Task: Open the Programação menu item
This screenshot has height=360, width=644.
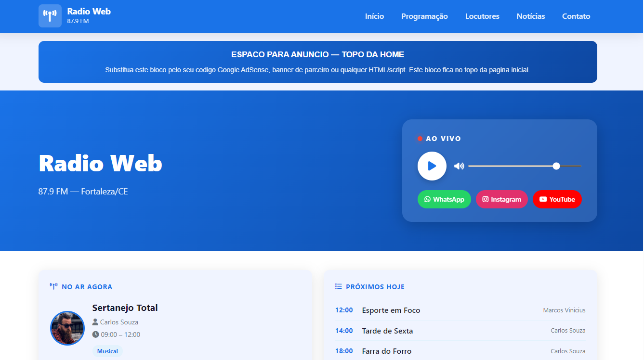Action: pyautogui.click(x=424, y=16)
